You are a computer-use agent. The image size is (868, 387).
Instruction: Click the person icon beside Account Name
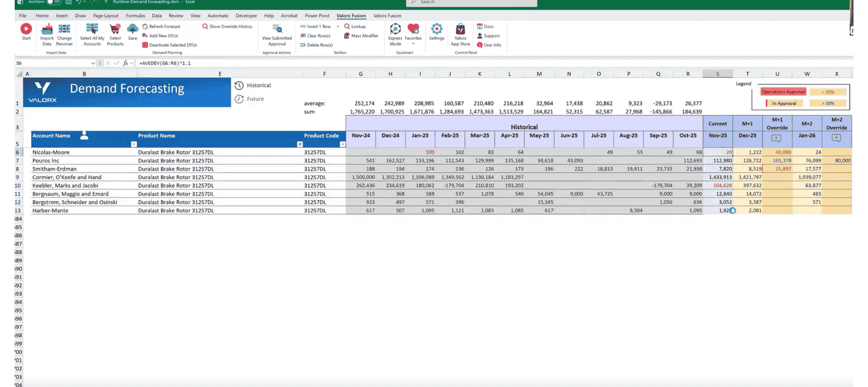point(84,135)
